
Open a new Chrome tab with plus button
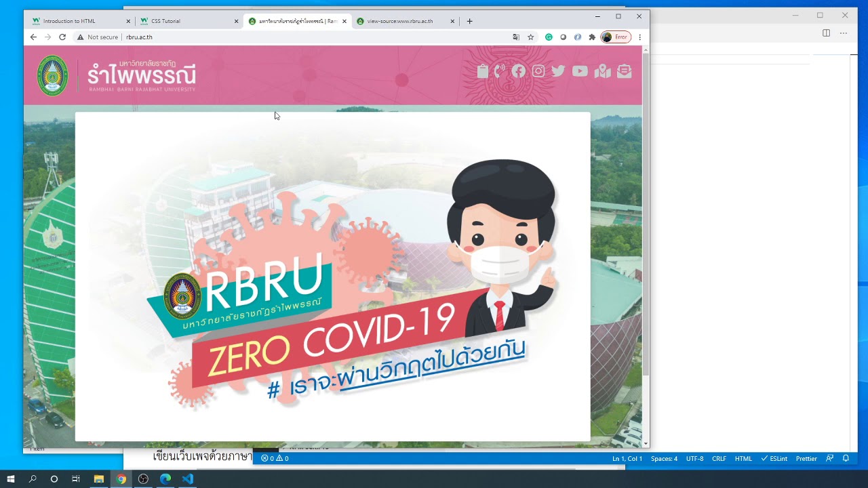469,21
